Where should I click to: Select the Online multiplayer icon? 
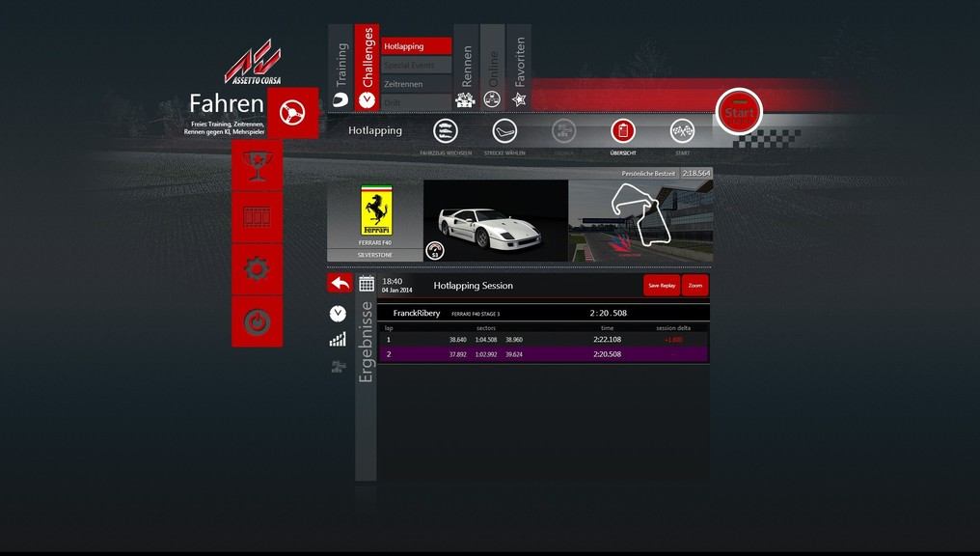(492, 98)
